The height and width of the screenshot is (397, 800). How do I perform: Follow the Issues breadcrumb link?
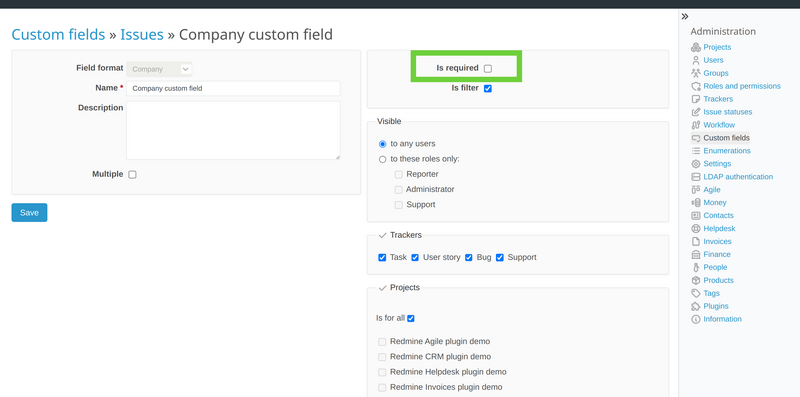click(x=142, y=35)
